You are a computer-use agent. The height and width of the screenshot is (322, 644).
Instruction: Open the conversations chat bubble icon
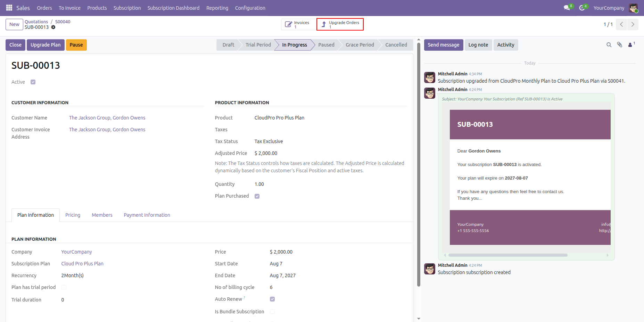[x=567, y=8]
